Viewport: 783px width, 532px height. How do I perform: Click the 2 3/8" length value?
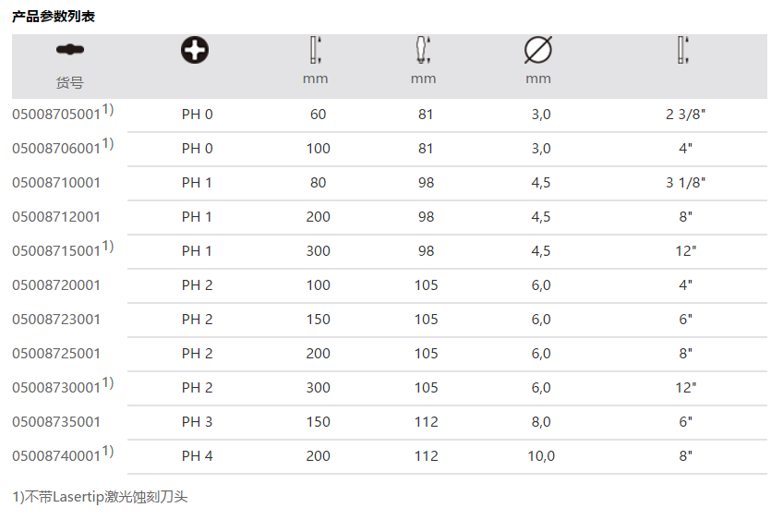point(685,115)
